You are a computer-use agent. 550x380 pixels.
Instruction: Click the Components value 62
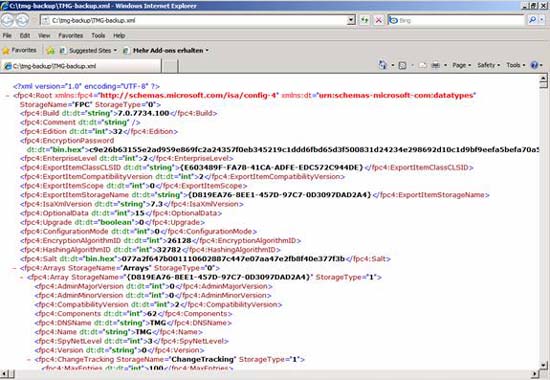(x=152, y=313)
